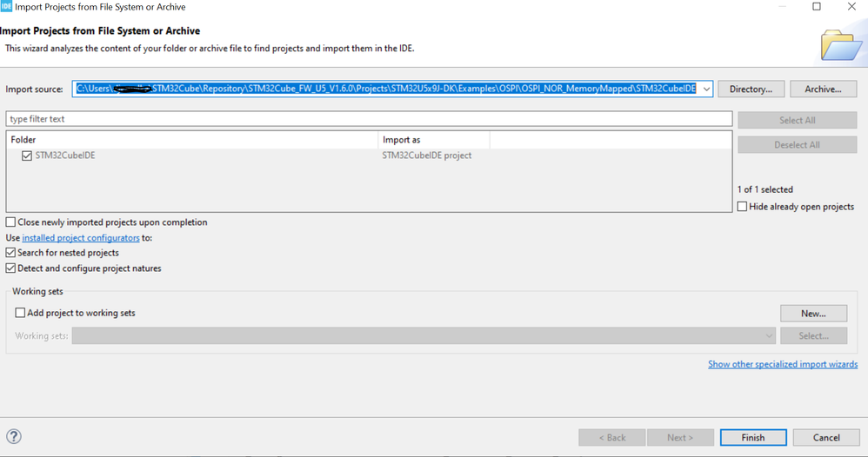The width and height of the screenshot is (868, 457).
Task: Click the help question mark icon
Action: (14, 436)
